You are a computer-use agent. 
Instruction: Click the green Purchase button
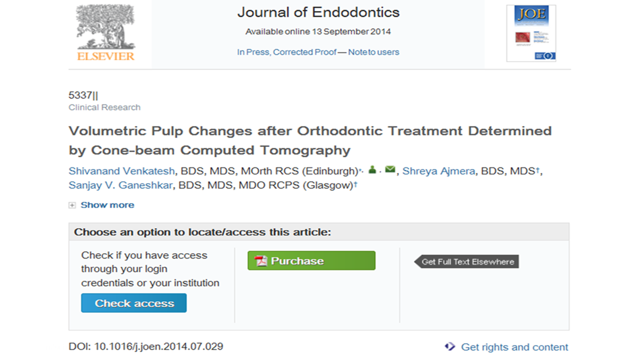click(x=311, y=261)
